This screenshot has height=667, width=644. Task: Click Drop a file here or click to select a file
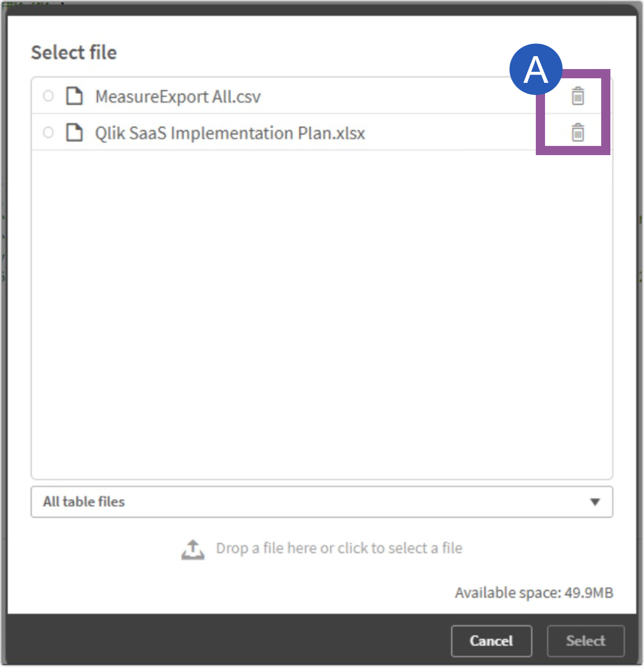(339, 548)
